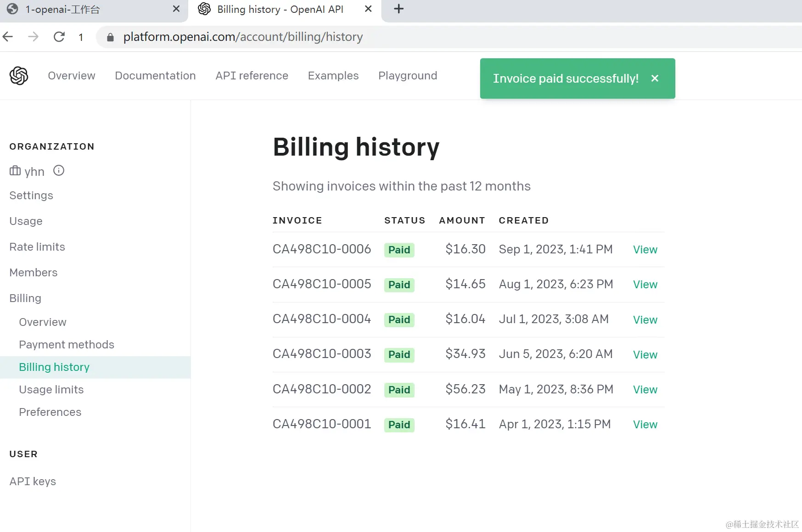Image resolution: width=802 pixels, height=532 pixels.
Task: Click invoice number CA498C10-0004
Action: pos(322,319)
